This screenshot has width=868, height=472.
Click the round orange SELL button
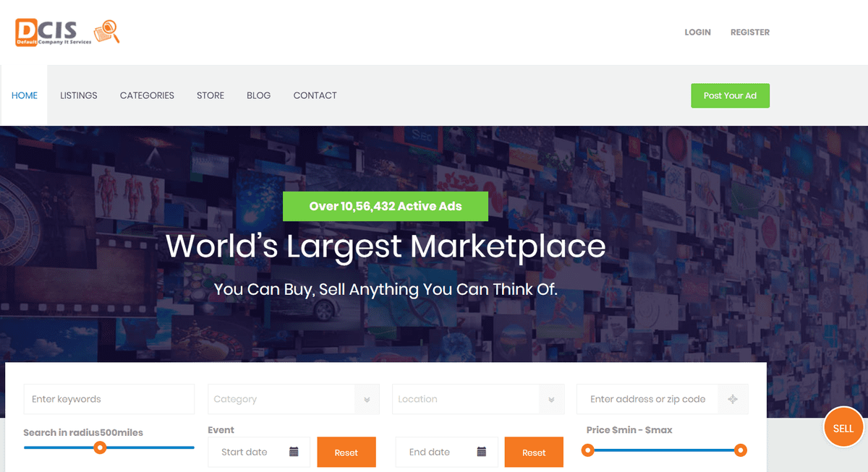point(843,428)
